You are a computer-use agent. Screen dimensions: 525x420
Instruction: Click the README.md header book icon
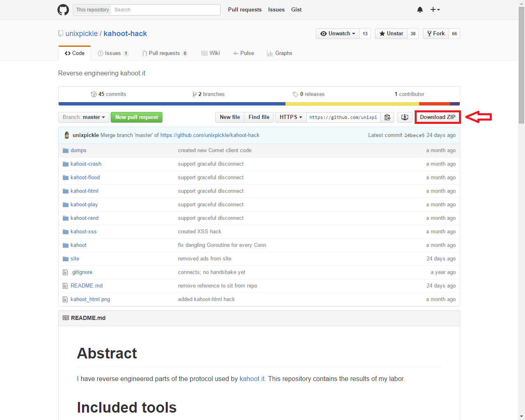(x=66, y=318)
